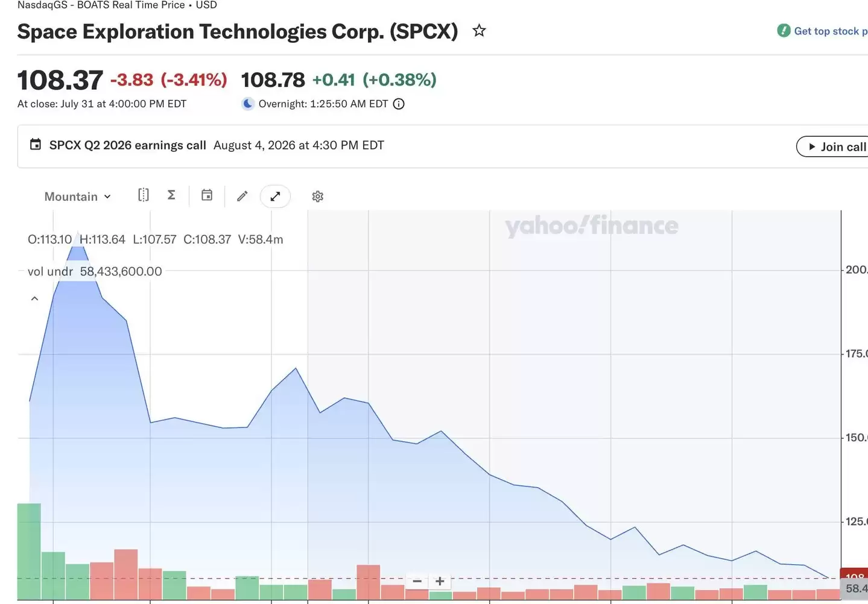The height and width of the screenshot is (604, 868).
Task: Click the SPCX Q2 2026 earnings call title
Action: (x=128, y=145)
